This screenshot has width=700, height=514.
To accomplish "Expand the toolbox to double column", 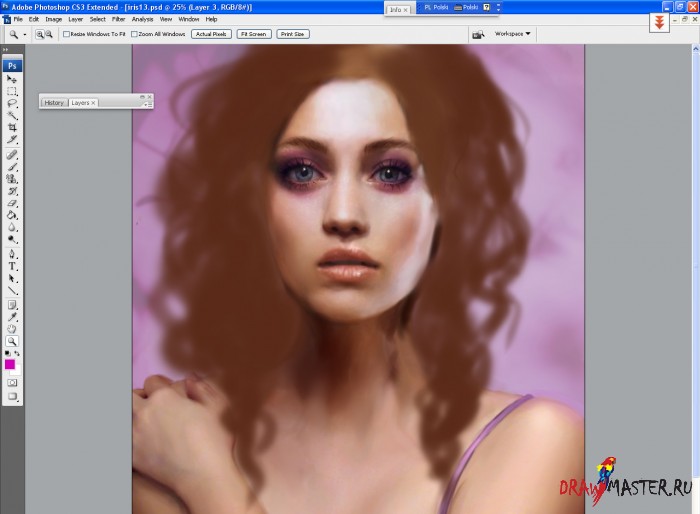I will (5, 50).
